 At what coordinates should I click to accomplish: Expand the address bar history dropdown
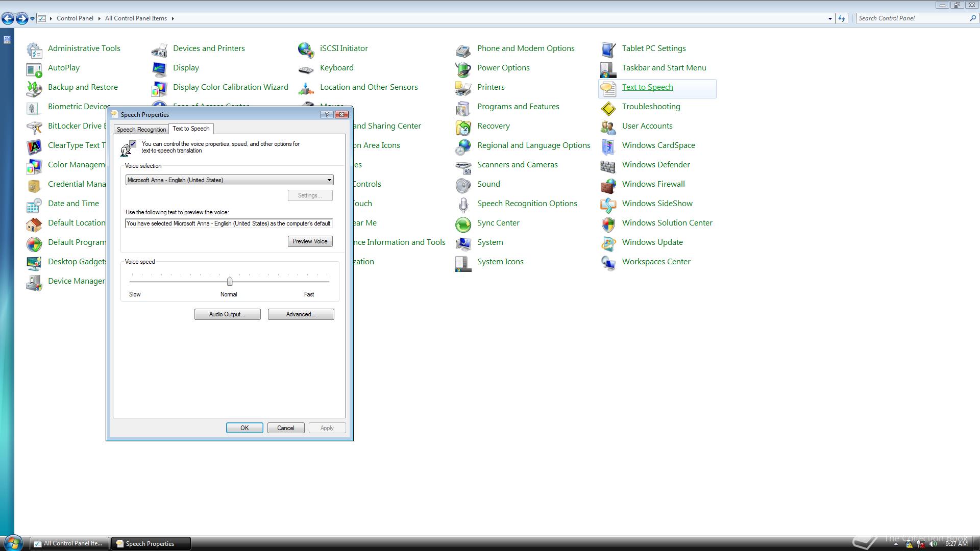pos(830,19)
